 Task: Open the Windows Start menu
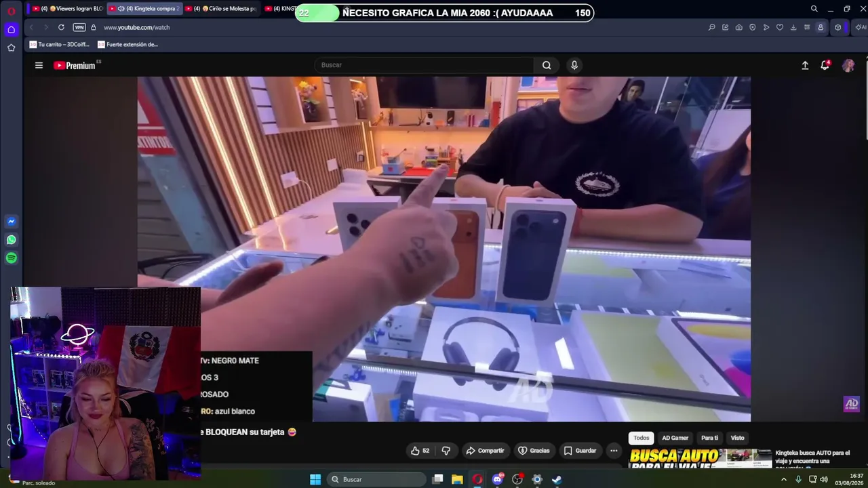pos(315,479)
